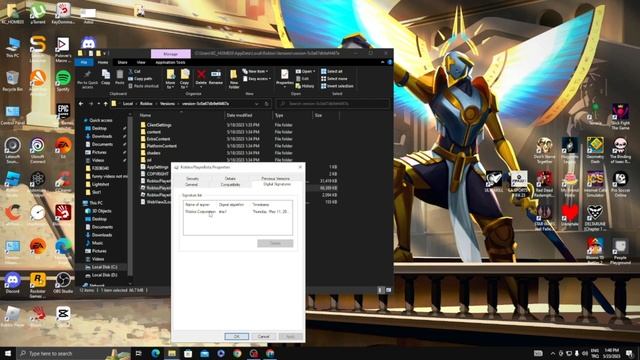Click Cancel in Properties dialog

[x=263, y=336]
